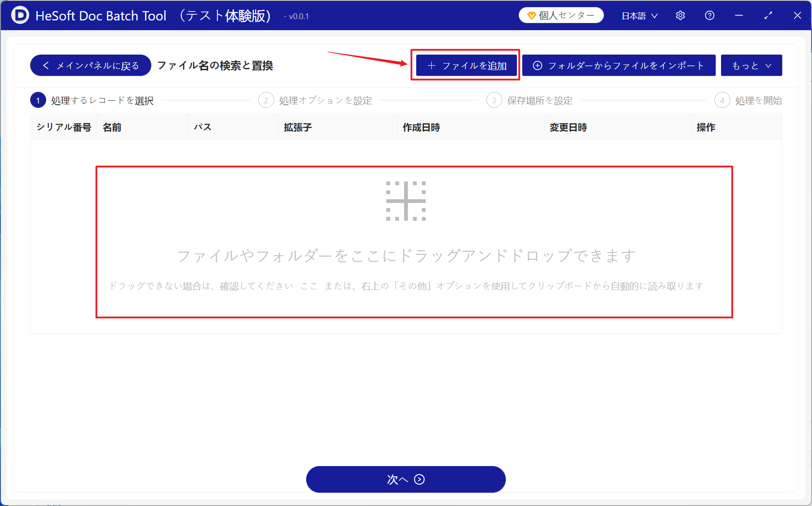Expand the もっと dropdown menu
812x506 pixels.
751,66
